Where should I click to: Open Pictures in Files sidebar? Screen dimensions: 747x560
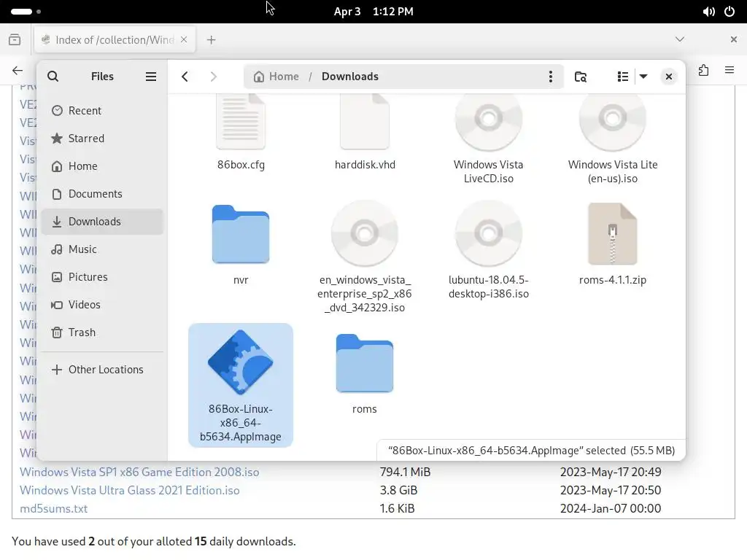(102, 276)
